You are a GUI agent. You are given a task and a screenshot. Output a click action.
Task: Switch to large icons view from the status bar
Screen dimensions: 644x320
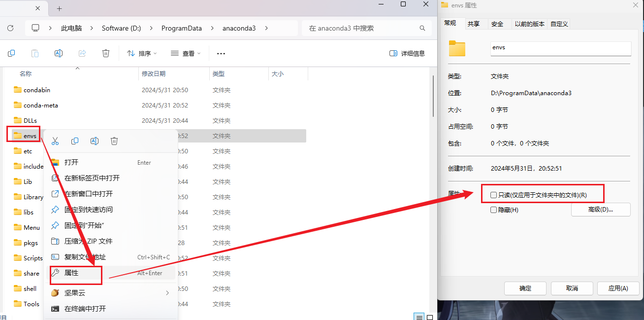[430, 317]
